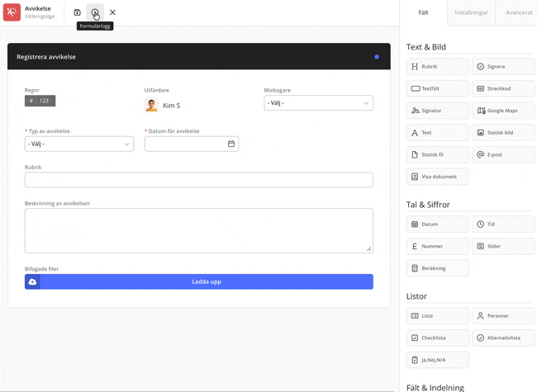Insert an E-post field

click(504, 154)
